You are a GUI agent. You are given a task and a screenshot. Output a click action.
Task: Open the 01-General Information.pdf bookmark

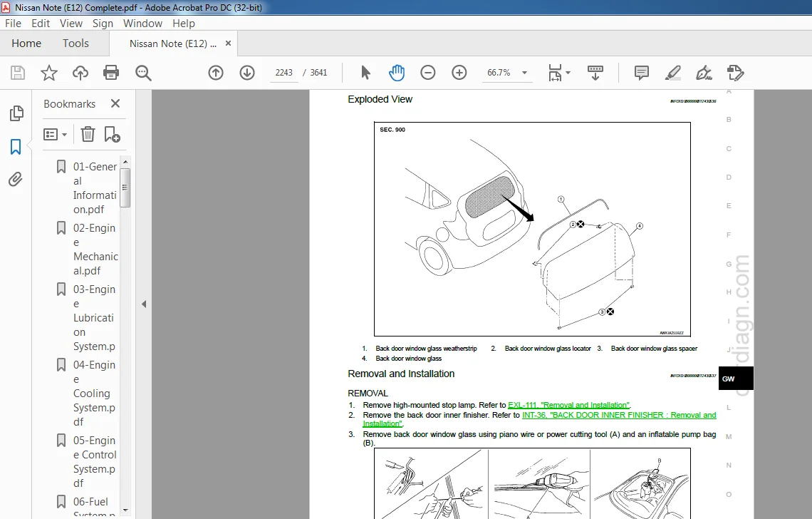tap(95, 187)
